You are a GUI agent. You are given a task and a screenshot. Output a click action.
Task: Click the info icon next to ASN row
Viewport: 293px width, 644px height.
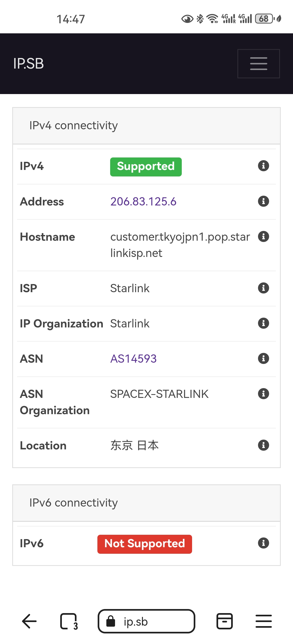(263, 358)
